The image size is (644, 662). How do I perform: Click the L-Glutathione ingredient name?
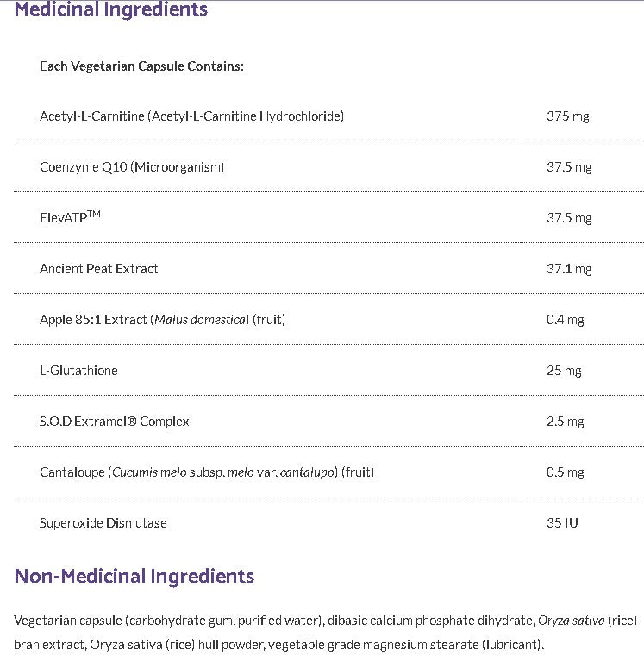point(78,371)
